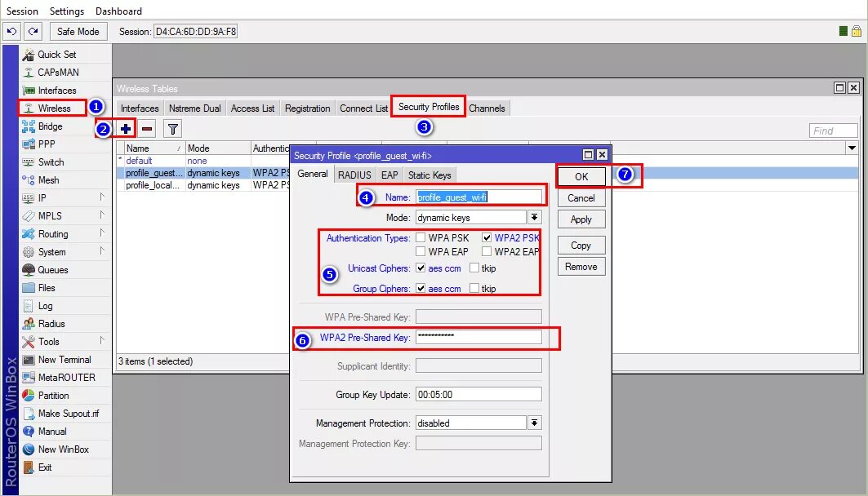Expand the Routing submenu
Image resolution: width=868 pixels, height=496 pixels.
tap(102, 232)
